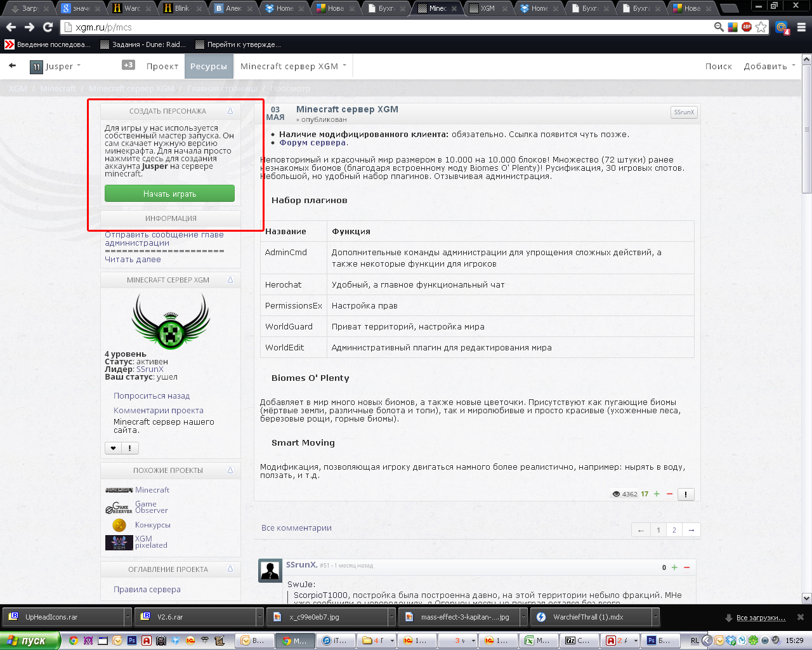812x650 pixels.
Task: Switch to the Проект tab
Action: 162,66
